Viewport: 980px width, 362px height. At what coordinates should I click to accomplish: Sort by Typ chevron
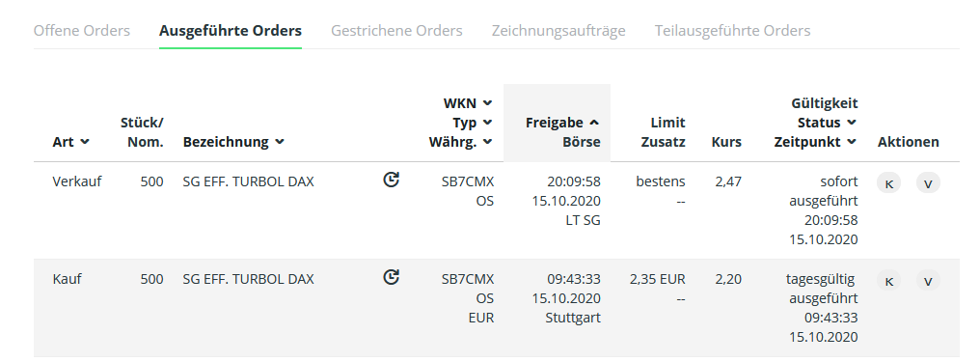(x=487, y=123)
